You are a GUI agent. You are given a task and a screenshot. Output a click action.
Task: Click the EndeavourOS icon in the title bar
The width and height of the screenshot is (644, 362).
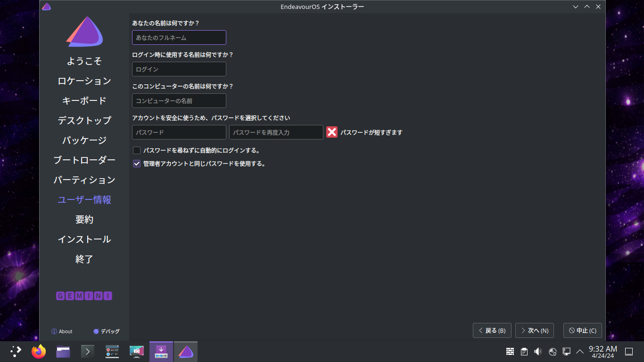point(46,7)
